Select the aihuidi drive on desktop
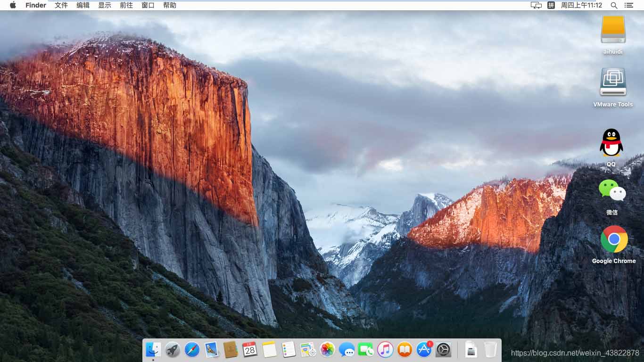The height and width of the screenshot is (362, 644). pos(613,34)
